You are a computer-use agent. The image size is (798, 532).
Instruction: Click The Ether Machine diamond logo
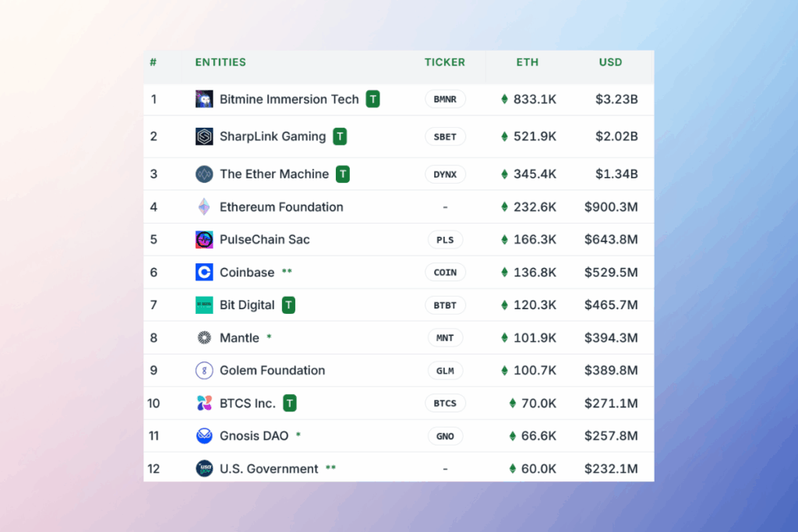coord(203,174)
